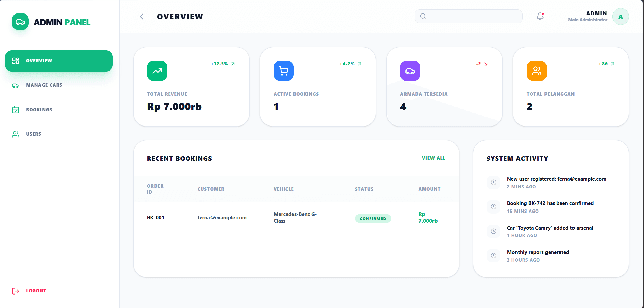Click the magnifier icon in search bar
Image resolution: width=644 pixels, height=308 pixels.
[423, 16]
